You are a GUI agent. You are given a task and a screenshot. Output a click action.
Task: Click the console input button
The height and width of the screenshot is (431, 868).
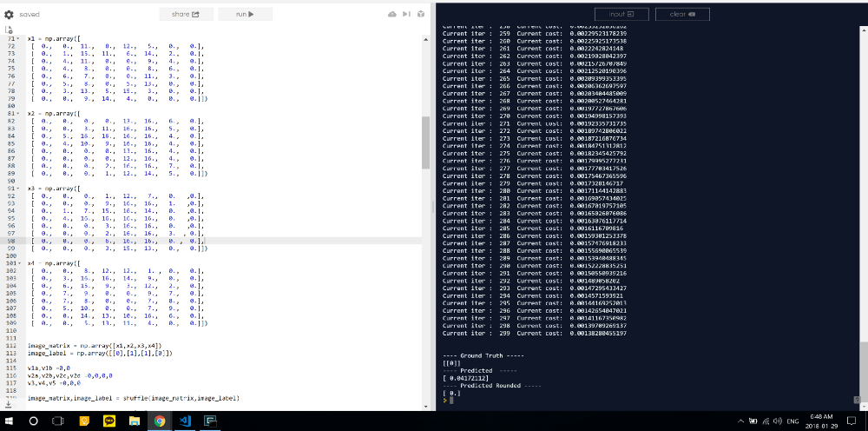point(622,15)
